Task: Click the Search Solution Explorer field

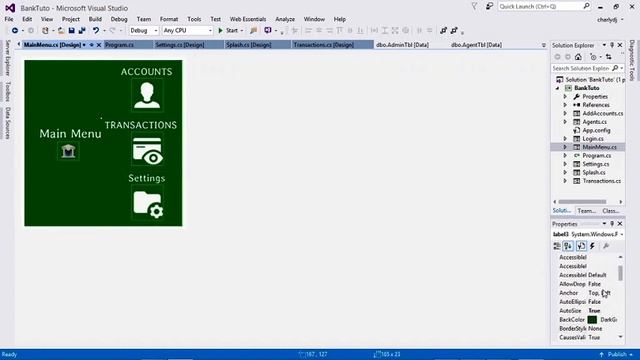Action: tap(588, 69)
